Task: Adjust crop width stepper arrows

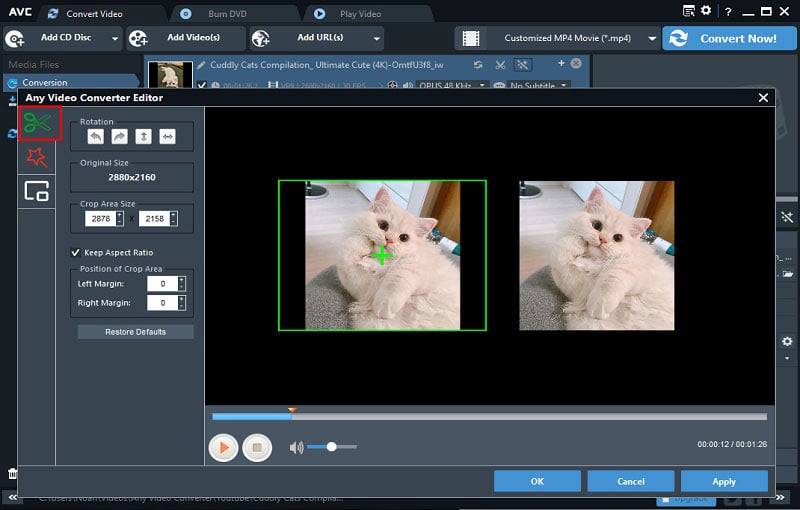Action: (x=119, y=218)
